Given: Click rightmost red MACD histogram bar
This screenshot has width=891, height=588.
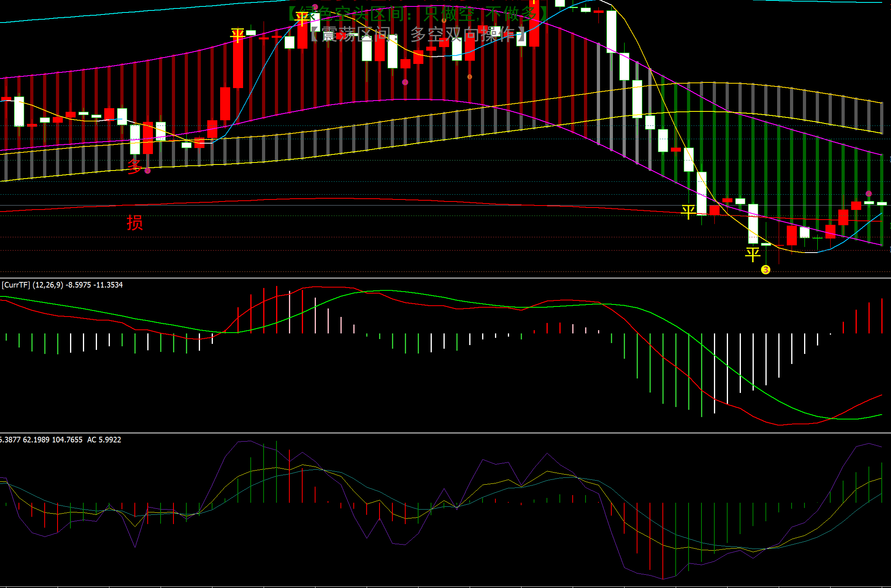Looking at the screenshot, I should pyautogui.click(x=881, y=316).
